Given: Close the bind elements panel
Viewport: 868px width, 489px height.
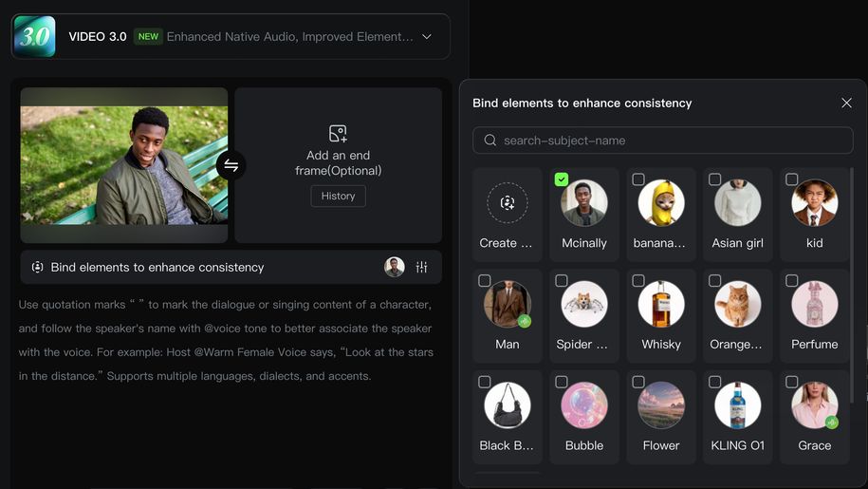Looking at the screenshot, I should 846,103.
